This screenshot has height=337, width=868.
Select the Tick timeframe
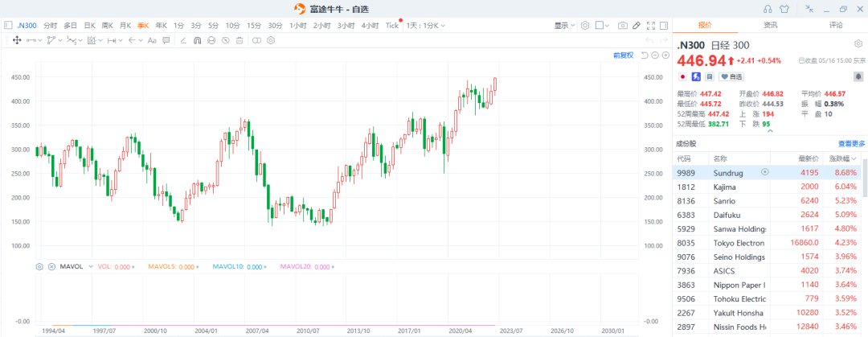[392, 25]
